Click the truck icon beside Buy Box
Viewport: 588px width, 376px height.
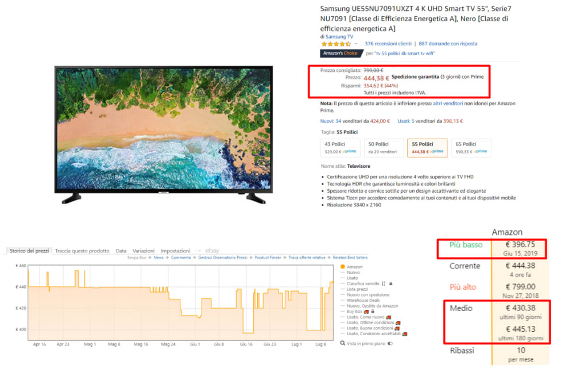366,312
